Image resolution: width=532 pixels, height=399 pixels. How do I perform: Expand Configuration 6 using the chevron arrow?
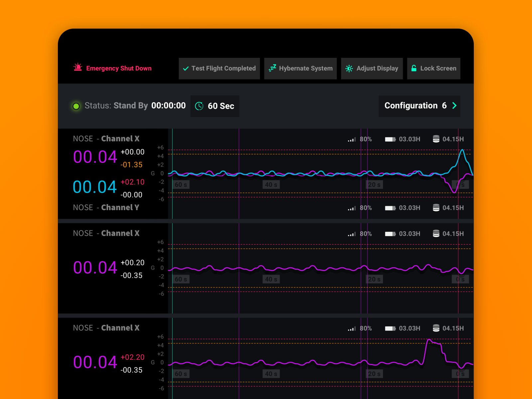click(455, 106)
